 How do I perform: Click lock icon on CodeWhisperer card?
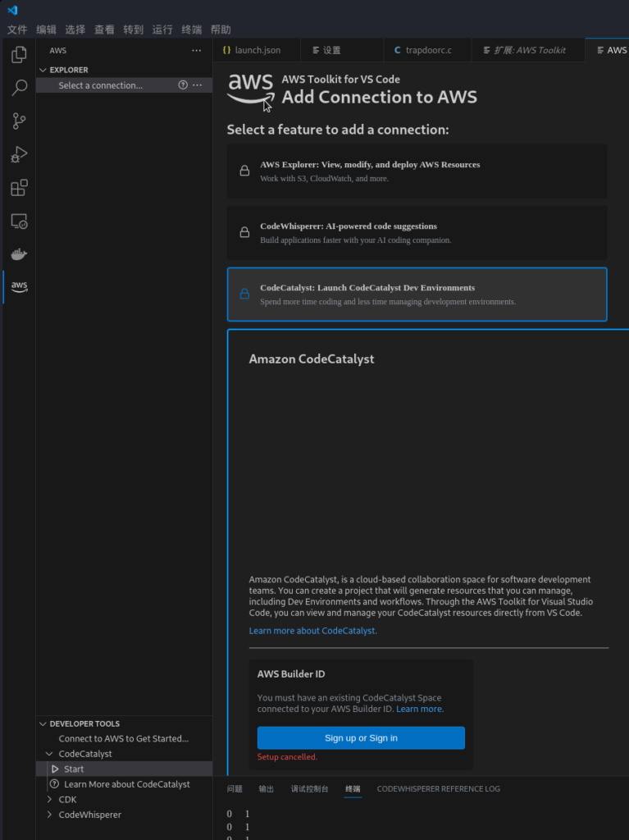pos(244,232)
